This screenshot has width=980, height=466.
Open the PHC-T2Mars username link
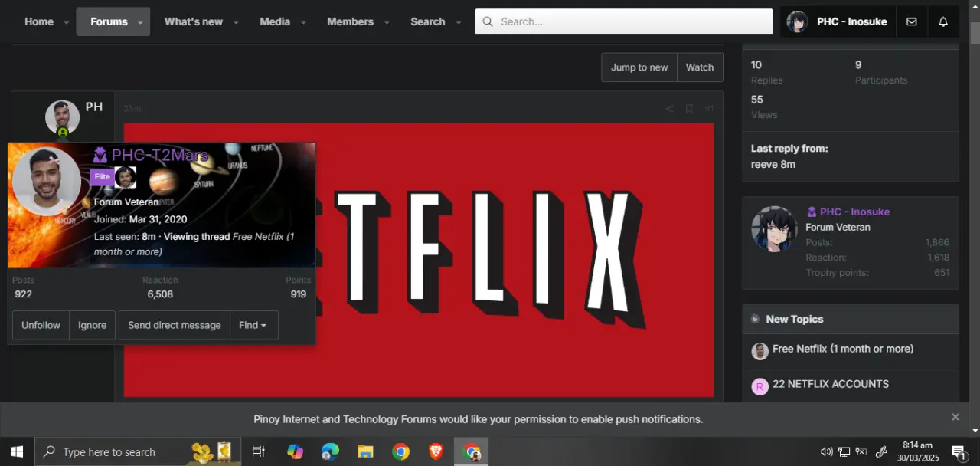[x=159, y=156]
